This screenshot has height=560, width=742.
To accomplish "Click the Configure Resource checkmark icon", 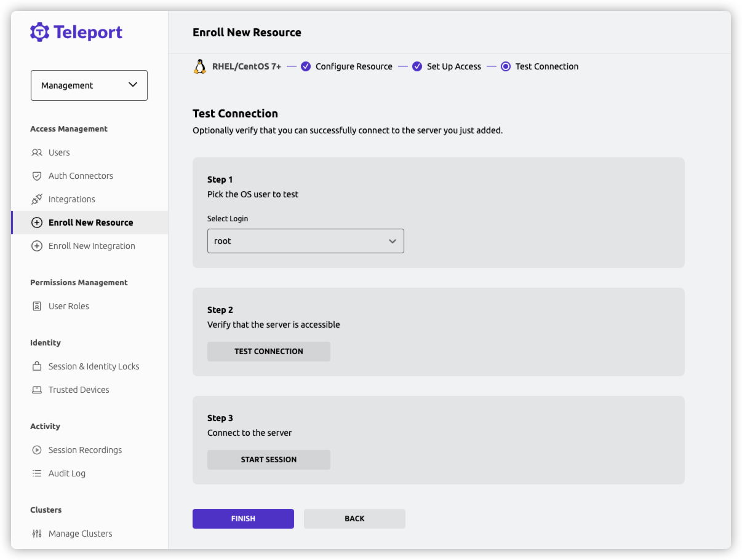I will (x=306, y=66).
